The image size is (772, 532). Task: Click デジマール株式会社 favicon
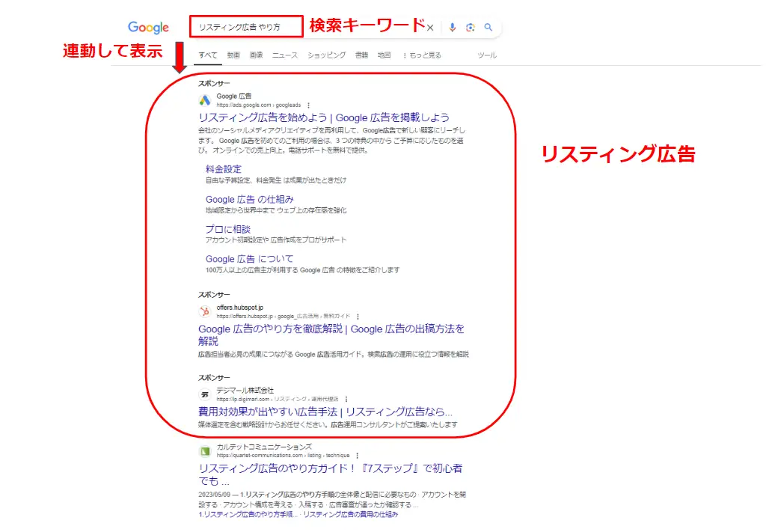pos(205,394)
